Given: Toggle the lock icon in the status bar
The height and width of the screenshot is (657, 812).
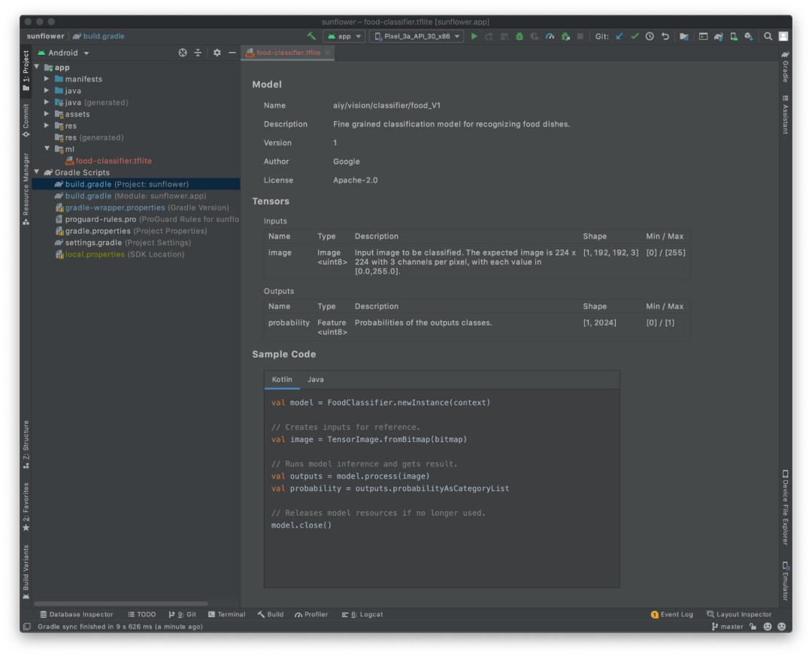Looking at the screenshot, I should (753, 626).
